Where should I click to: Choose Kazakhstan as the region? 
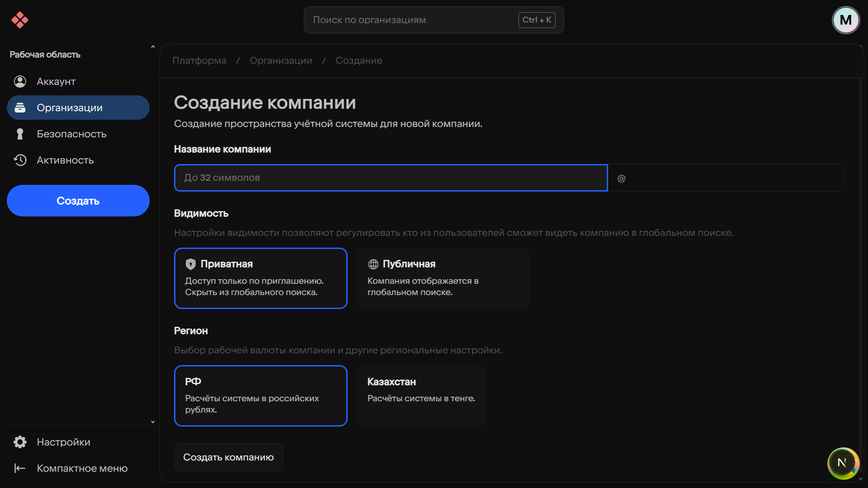coord(421,396)
